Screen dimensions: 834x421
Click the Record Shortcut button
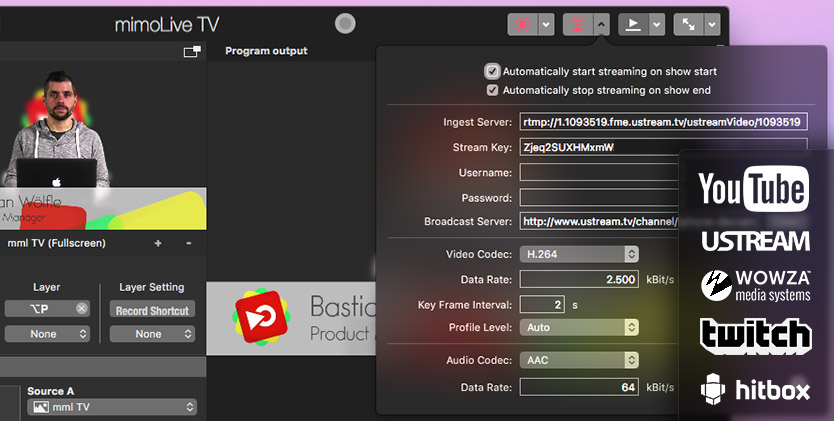pos(152,310)
